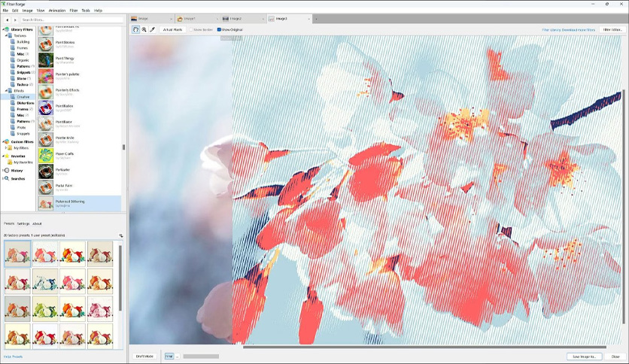Click the Close button at bottom right

[615, 356]
